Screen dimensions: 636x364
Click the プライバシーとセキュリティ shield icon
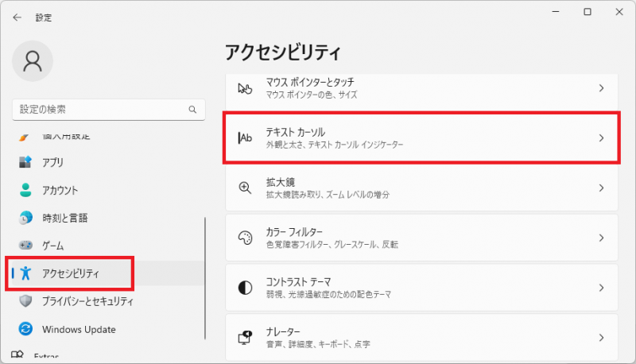pos(25,300)
